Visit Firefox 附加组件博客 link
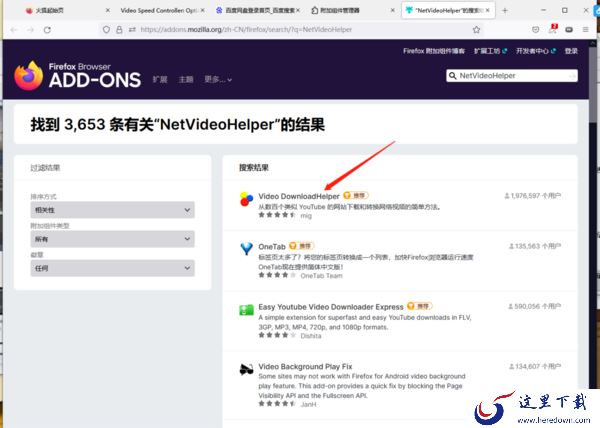 [434, 51]
